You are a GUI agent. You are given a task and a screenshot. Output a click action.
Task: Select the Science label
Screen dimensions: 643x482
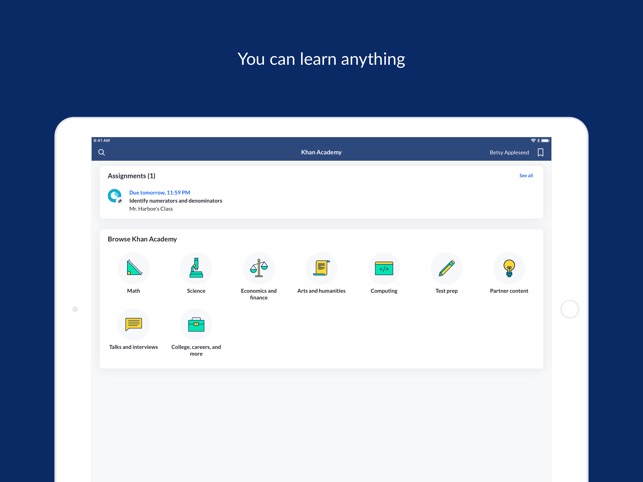(x=196, y=291)
